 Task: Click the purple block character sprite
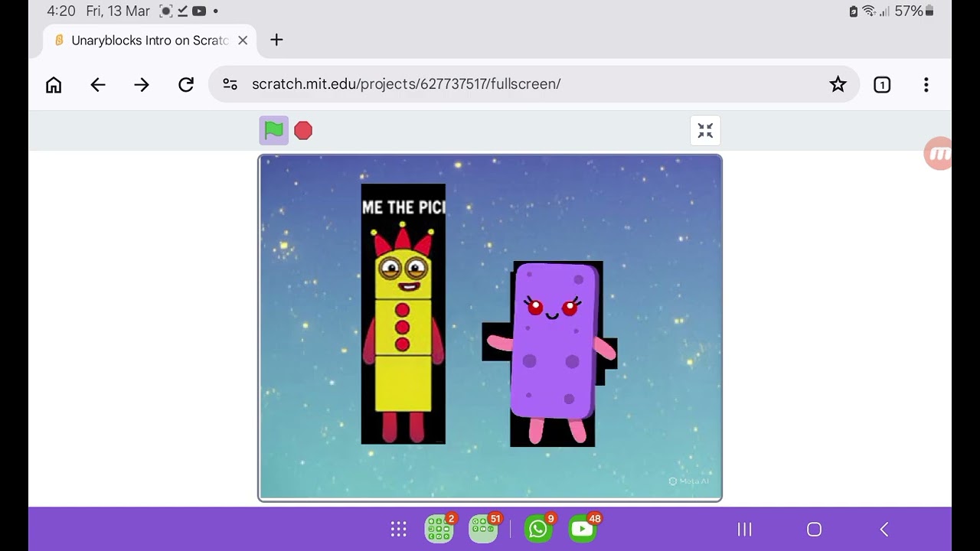[551, 354]
